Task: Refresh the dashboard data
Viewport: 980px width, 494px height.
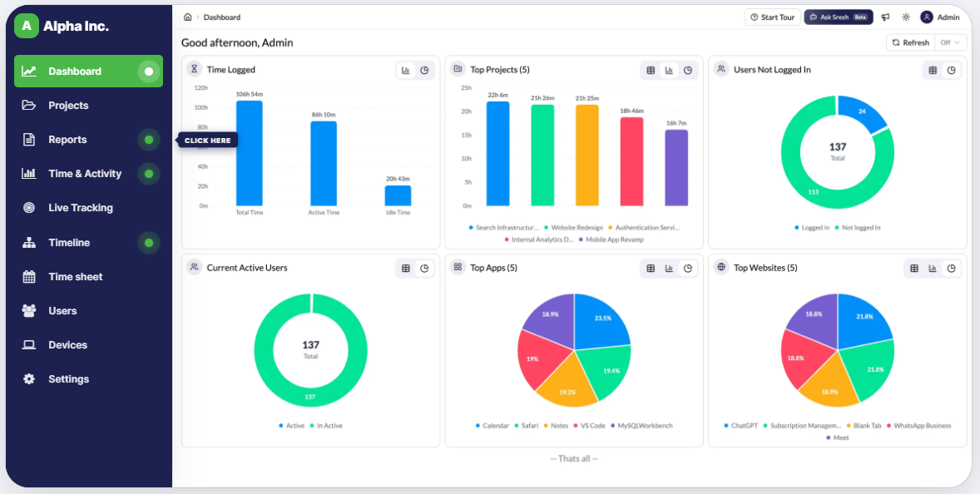Action: coord(911,42)
